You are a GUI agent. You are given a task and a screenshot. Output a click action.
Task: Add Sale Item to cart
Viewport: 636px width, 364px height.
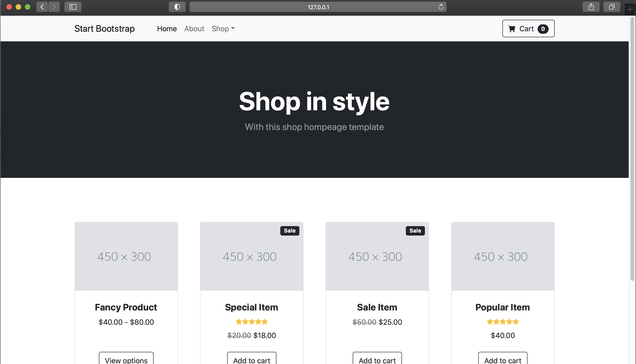click(x=377, y=359)
